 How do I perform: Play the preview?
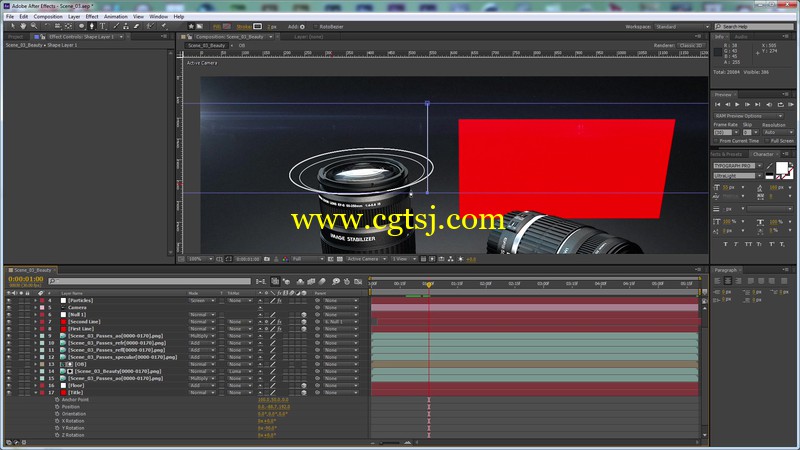click(x=737, y=105)
